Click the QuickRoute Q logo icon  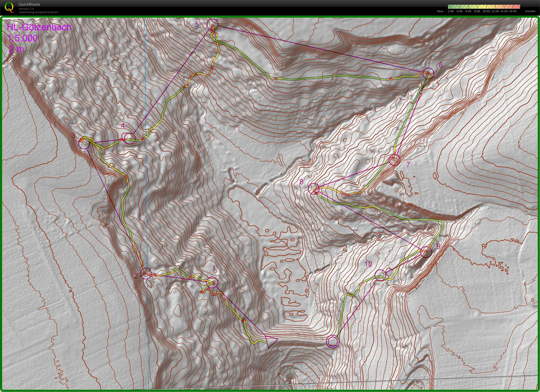pos(9,7)
